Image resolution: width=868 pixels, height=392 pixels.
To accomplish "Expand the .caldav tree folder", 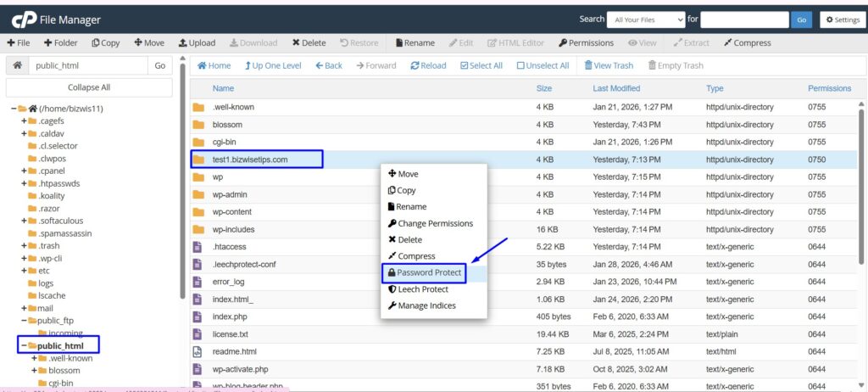I will pyautogui.click(x=24, y=133).
